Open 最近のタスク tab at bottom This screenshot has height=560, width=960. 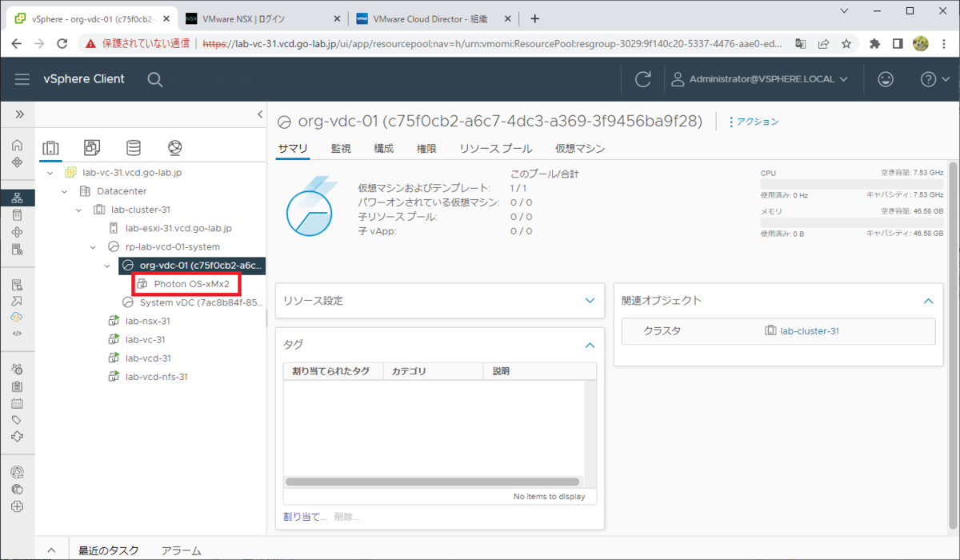point(108,550)
